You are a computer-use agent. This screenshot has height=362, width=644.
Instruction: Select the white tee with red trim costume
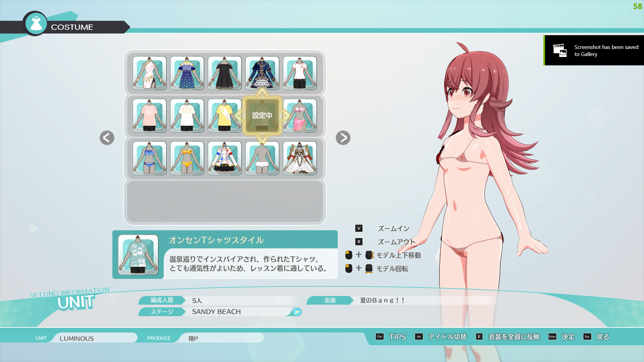300,73
